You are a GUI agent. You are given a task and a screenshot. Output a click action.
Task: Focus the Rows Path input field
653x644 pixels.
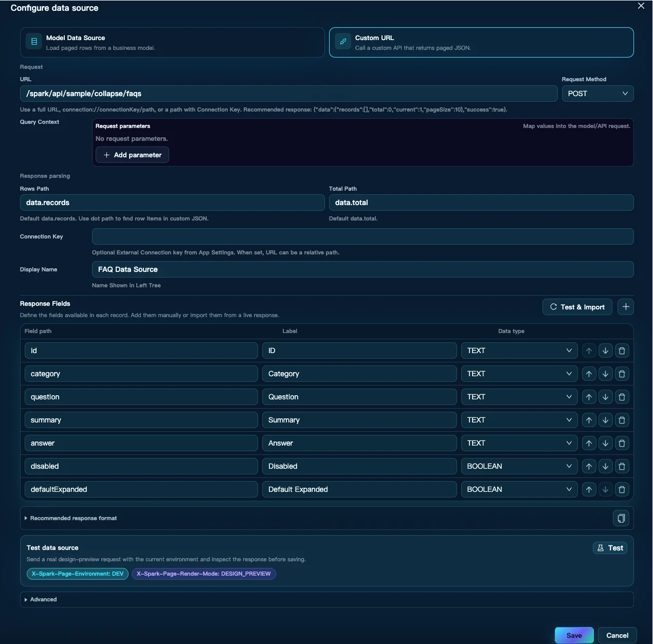coord(172,203)
